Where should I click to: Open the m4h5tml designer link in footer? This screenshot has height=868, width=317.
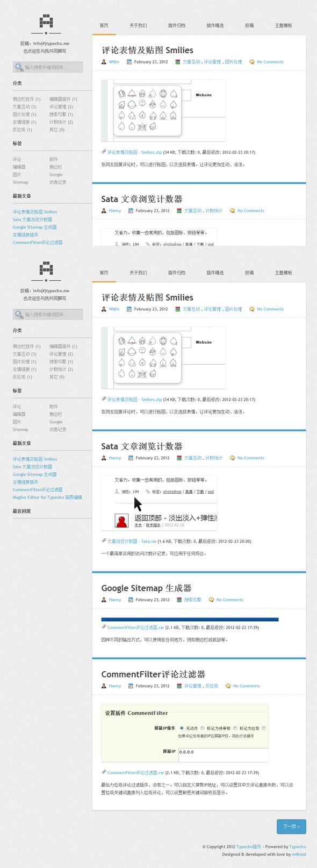[x=299, y=854]
